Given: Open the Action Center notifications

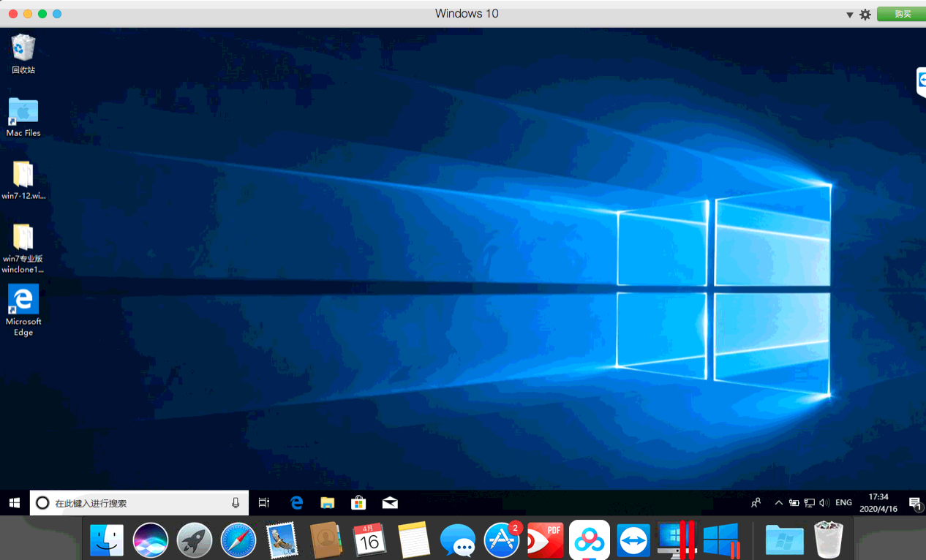Looking at the screenshot, I should pos(914,503).
